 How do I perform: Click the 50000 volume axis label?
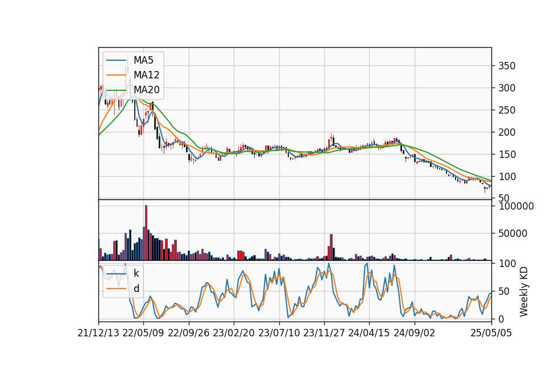coord(513,233)
